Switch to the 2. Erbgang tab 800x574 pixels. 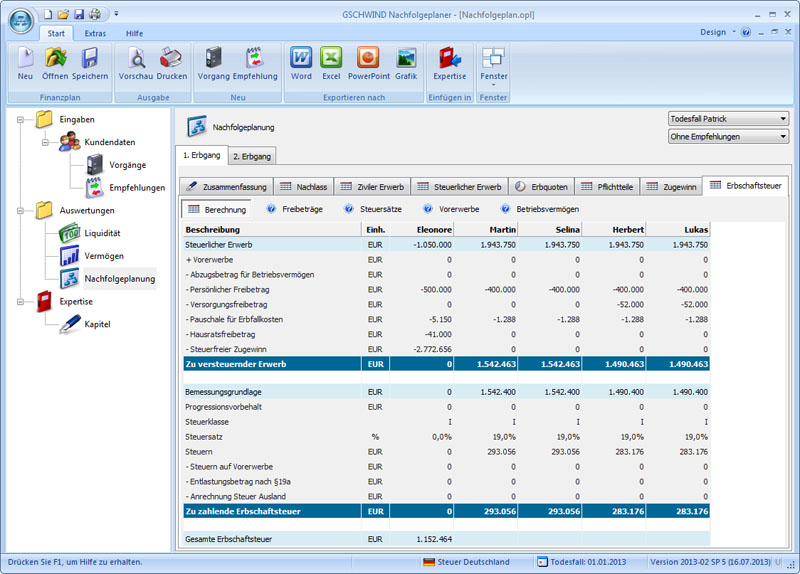252,156
